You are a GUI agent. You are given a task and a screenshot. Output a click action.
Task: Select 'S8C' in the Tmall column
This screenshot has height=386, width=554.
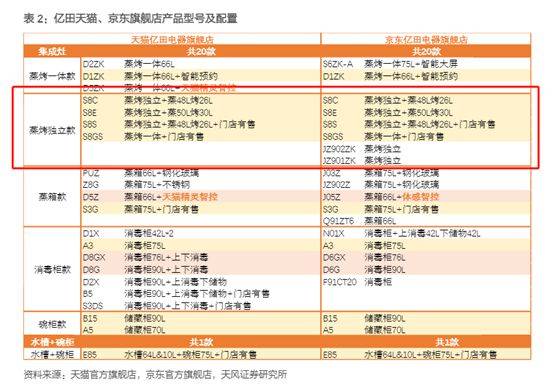click(90, 101)
